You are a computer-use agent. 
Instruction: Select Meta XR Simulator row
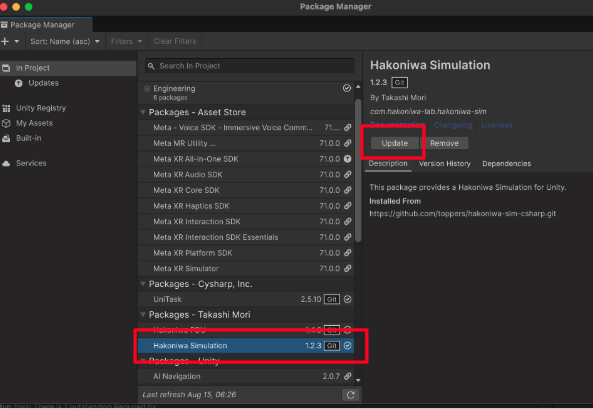click(x=246, y=268)
